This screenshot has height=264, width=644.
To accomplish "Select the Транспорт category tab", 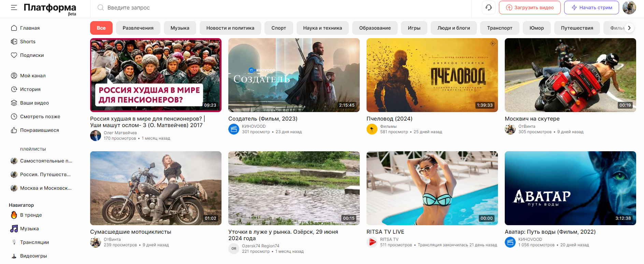I will click(x=500, y=28).
